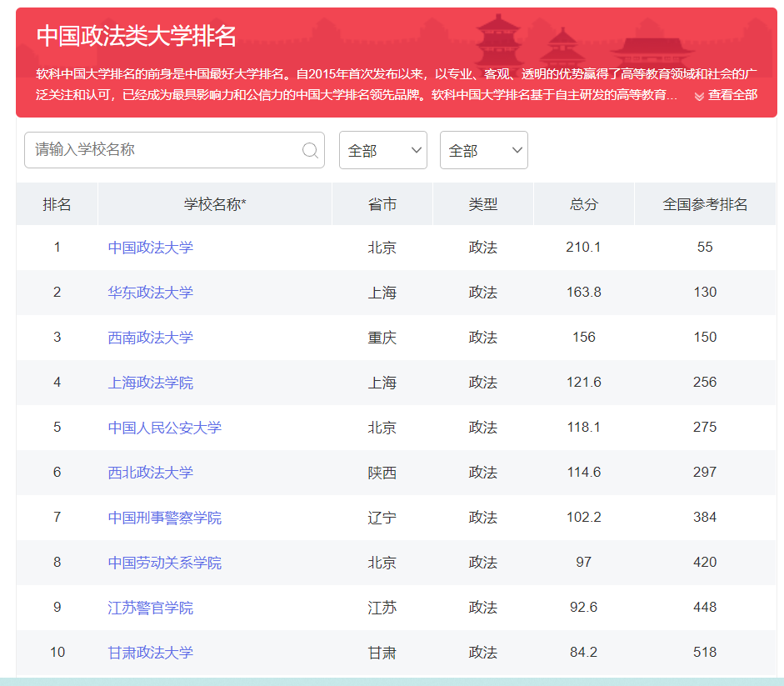Open the first 全部 filter dropdown

click(x=382, y=150)
